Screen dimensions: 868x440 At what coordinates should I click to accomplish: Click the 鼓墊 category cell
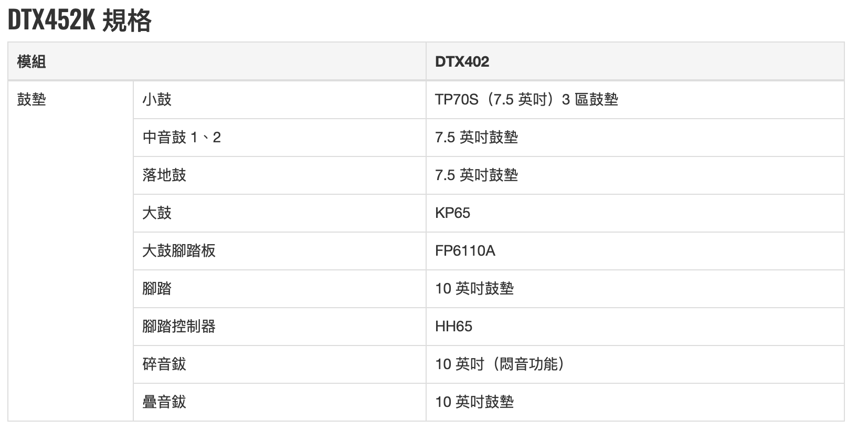31,99
